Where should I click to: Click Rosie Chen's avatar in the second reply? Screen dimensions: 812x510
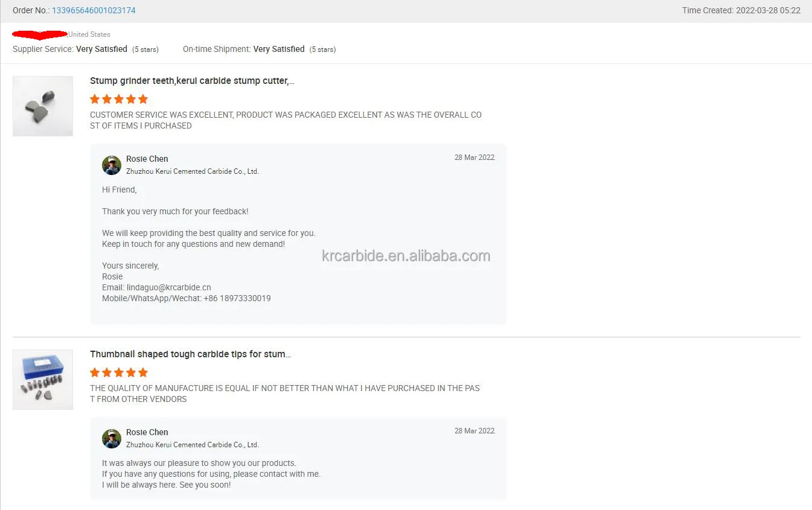(112, 438)
